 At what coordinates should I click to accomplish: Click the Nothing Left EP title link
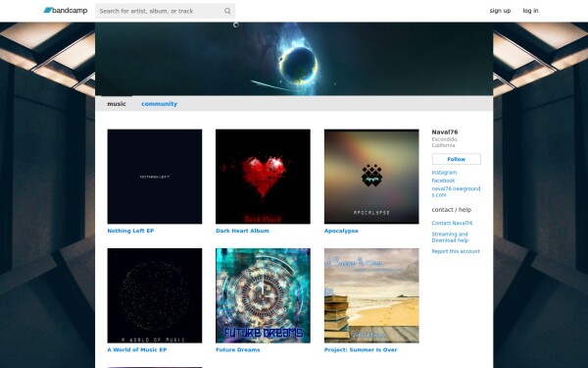130,231
